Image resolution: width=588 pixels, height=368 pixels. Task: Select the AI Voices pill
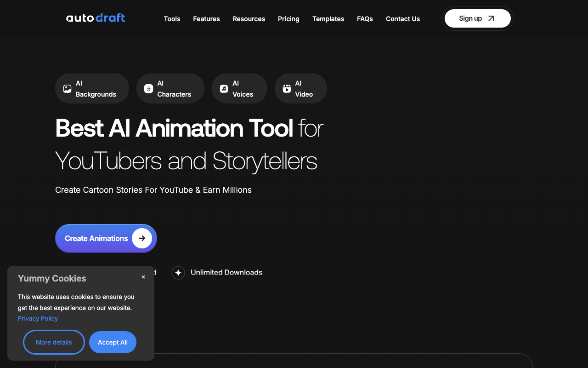(239, 89)
